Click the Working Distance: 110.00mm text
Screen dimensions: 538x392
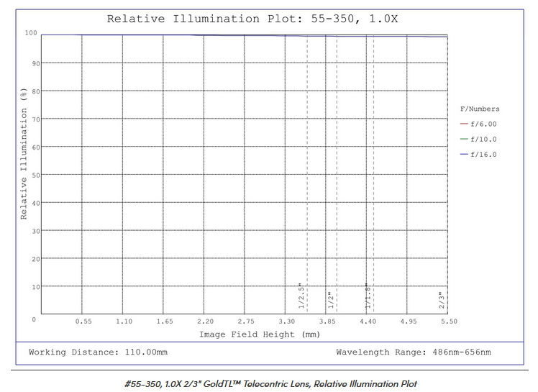pos(98,352)
